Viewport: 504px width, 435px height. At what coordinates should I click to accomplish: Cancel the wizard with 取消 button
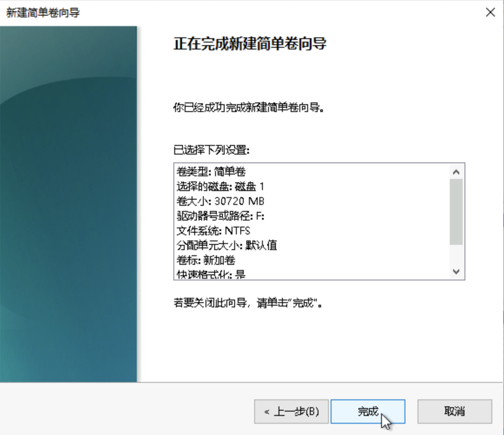[454, 411]
